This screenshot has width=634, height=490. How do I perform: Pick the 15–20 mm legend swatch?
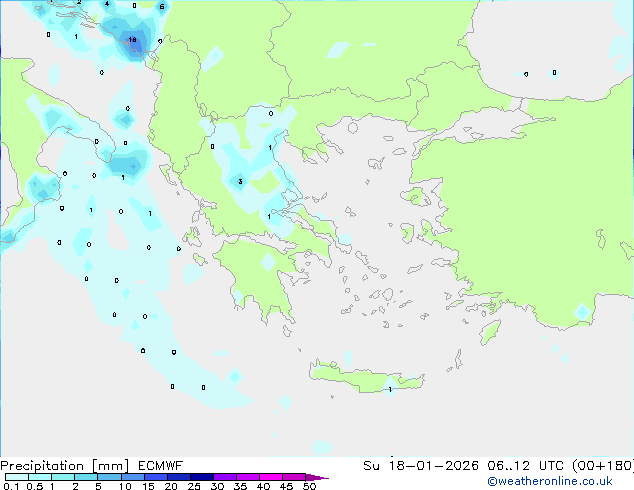[155, 477]
